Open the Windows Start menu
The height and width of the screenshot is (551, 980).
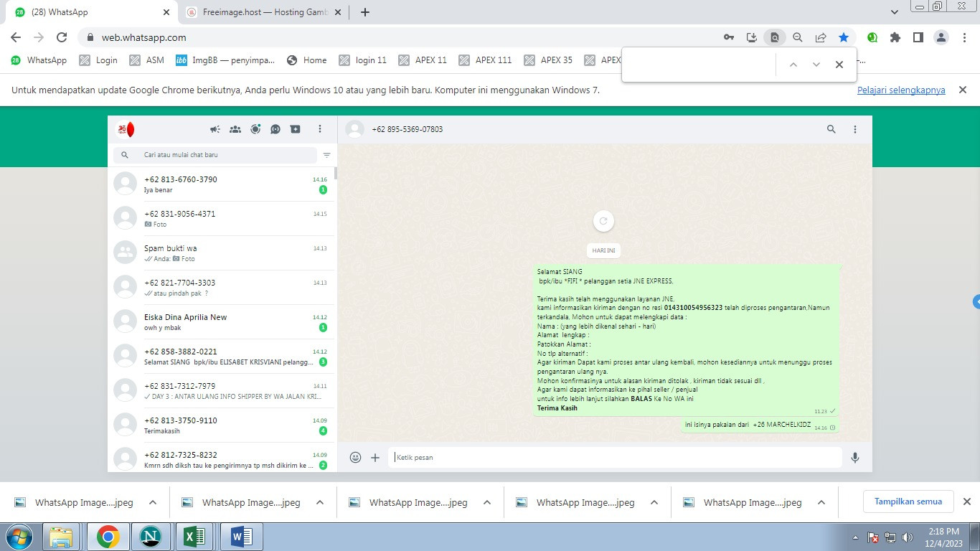point(19,537)
